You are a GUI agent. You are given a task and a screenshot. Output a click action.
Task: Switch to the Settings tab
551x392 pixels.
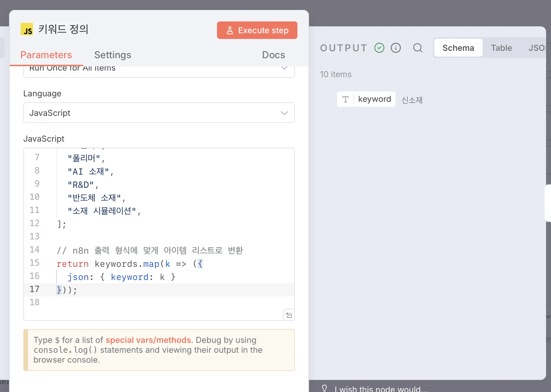coord(113,55)
